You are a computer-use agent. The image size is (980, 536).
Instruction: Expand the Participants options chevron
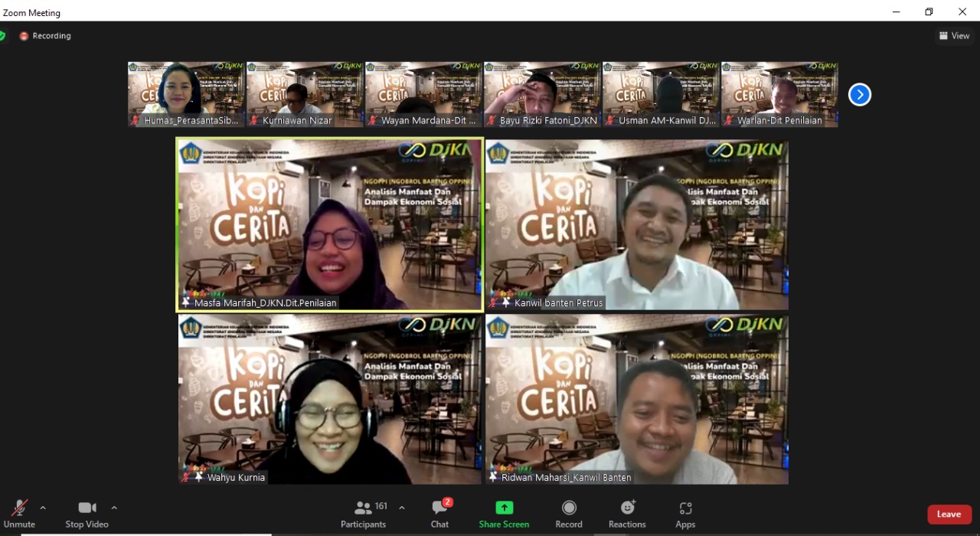(x=401, y=508)
